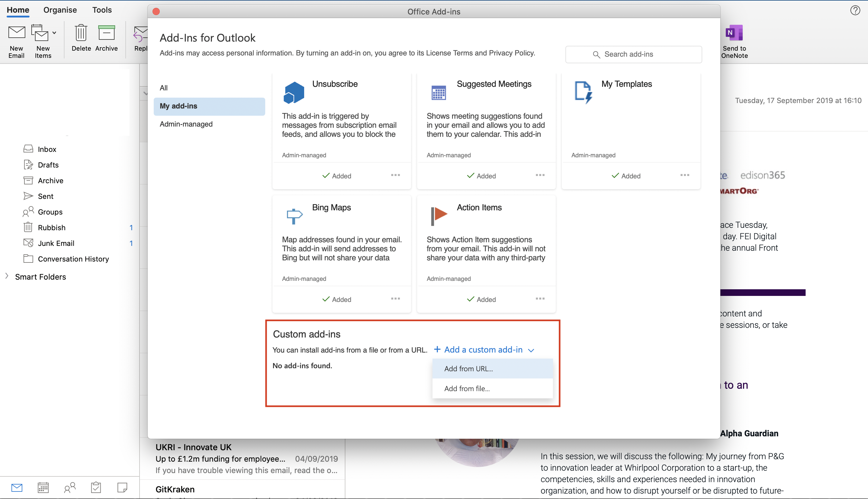Click the Delete trash icon in the ribbon
The height and width of the screenshot is (499, 868).
point(81,33)
